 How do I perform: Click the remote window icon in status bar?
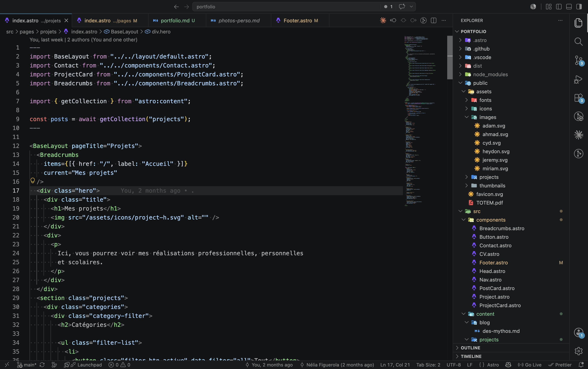pos(7,365)
